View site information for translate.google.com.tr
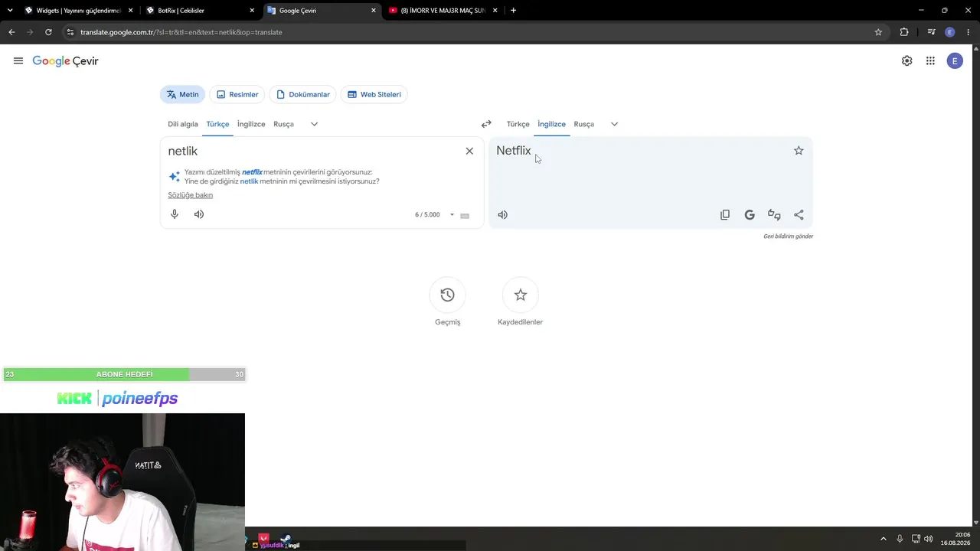 (70, 32)
